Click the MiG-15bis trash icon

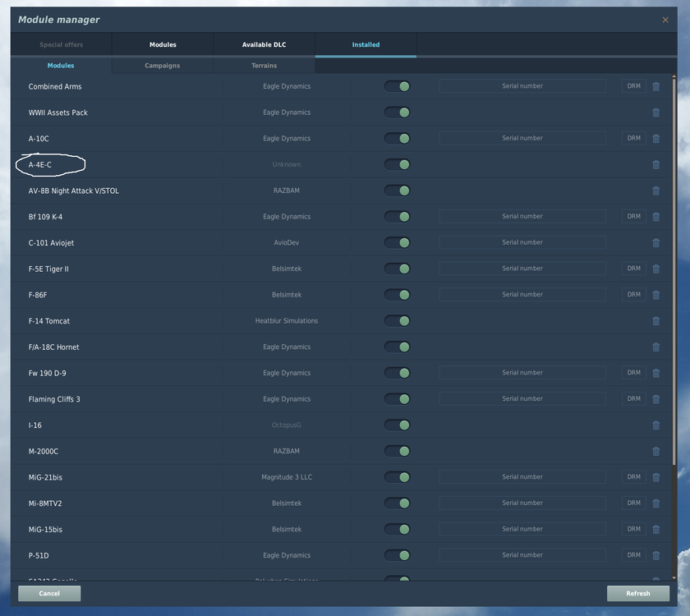point(655,529)
